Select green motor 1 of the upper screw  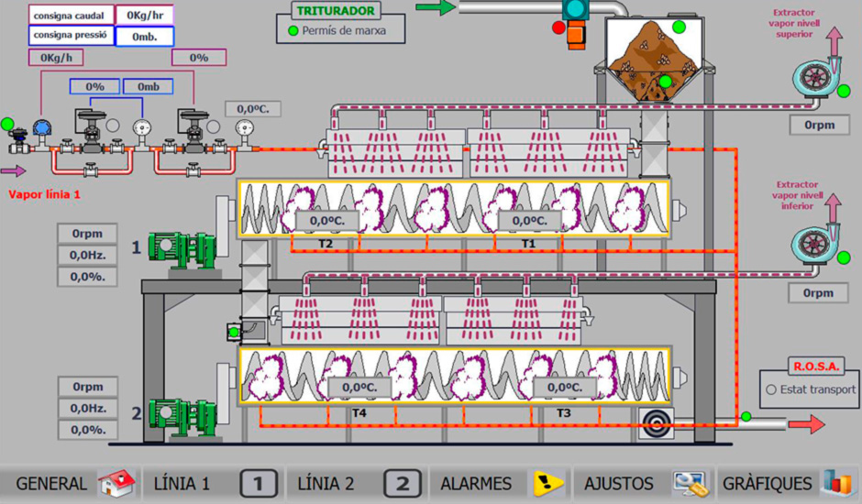(x=183, y=249)
